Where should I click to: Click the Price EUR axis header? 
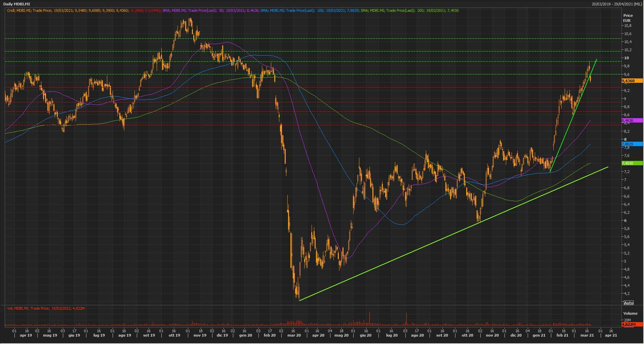pyautogui.click(x=628, y=18)
